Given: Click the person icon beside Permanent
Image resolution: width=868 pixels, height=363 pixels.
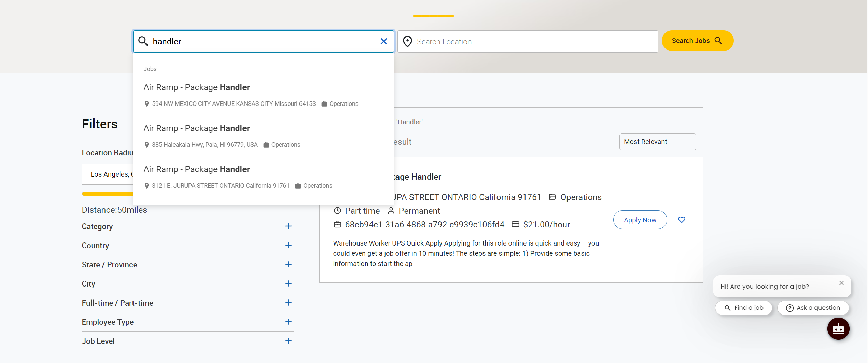Looking at the screenshot, I should coord(391,211).
